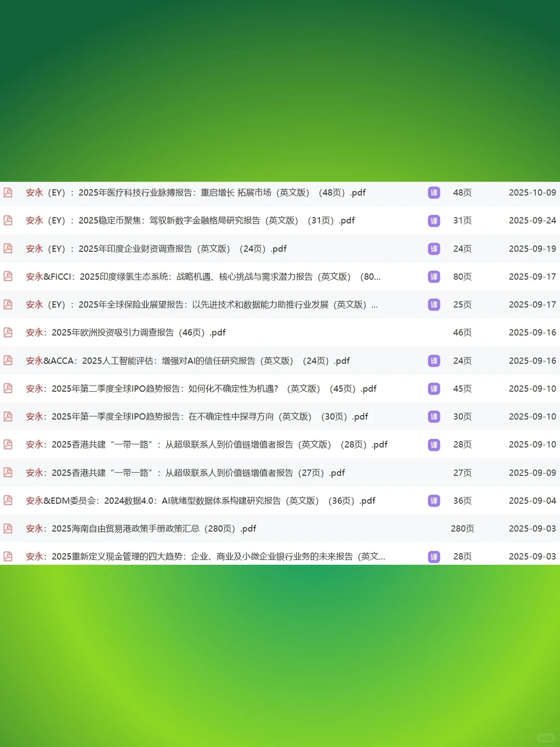Click PDF icon of 一带一路 28页 英文版 row
This screenshot has height=747, width=560.
tap(8, 445)
